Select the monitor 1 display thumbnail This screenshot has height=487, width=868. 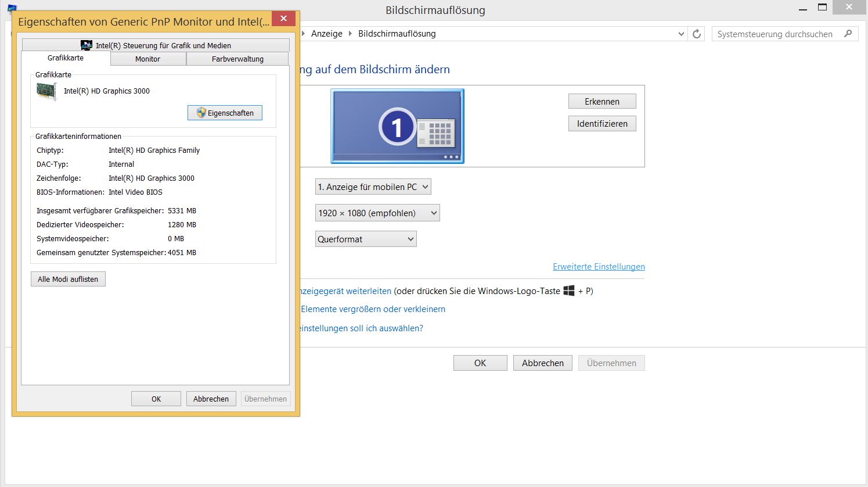397,126
